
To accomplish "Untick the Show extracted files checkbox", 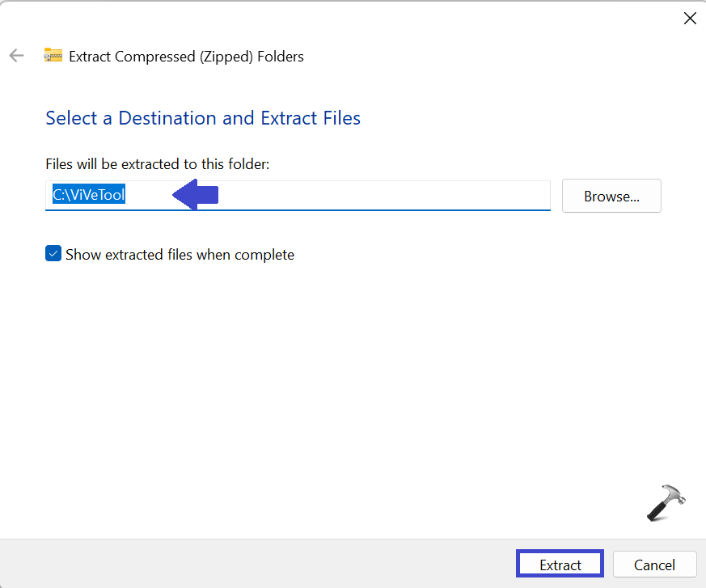I will (x=53, y=254).
